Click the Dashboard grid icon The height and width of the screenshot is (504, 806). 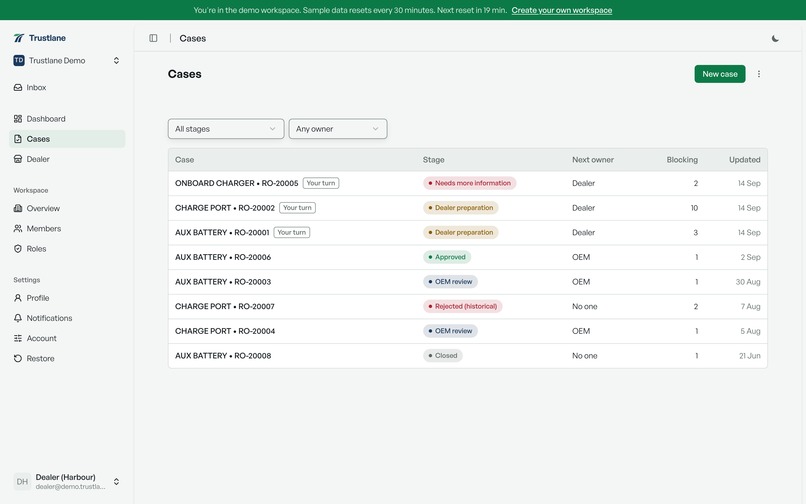coord(18,119)
